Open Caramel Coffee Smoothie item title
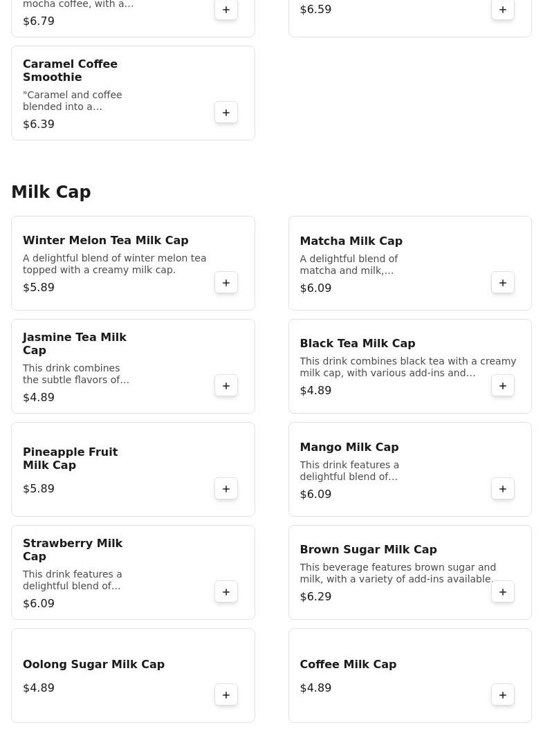The height and width of the screenshot is (756, 543). pos(70,71)
